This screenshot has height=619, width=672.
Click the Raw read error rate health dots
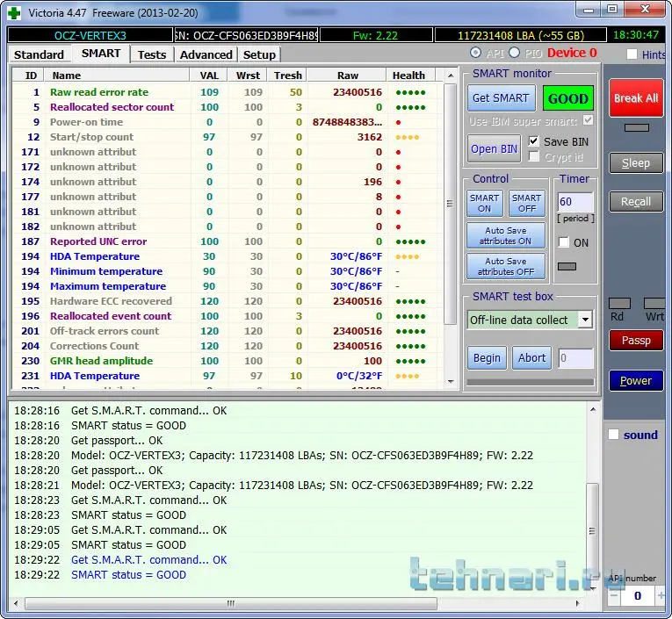[x=410, y=92]
